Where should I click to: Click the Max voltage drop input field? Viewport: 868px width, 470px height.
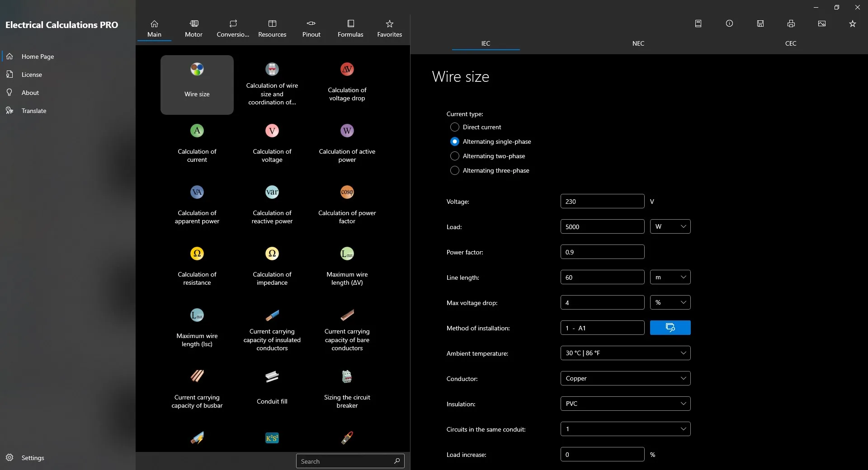tap(603, 302)
